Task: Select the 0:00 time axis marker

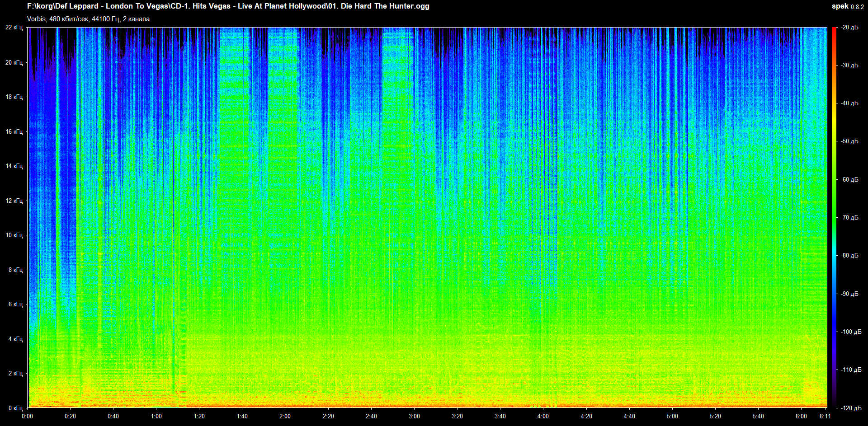Action: pyautogui.click(x=28, y=416)
